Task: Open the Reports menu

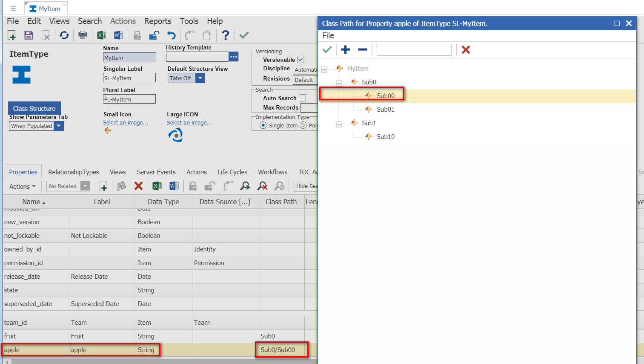Action: click(157, 21)
